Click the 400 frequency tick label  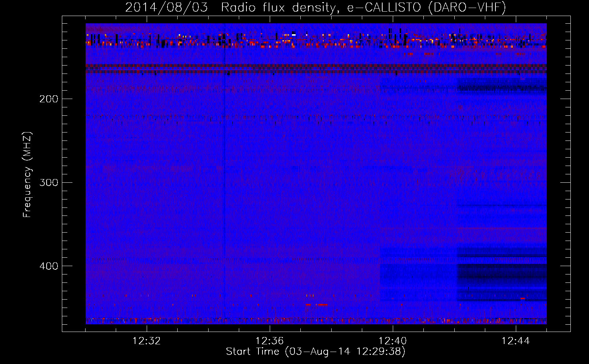tap(48, 266)
